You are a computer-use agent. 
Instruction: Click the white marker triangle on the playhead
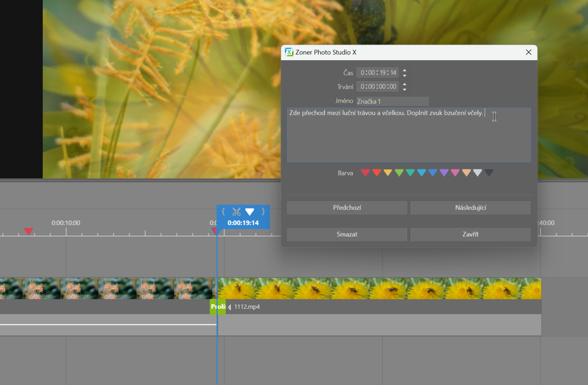click(x=249, y=212)
